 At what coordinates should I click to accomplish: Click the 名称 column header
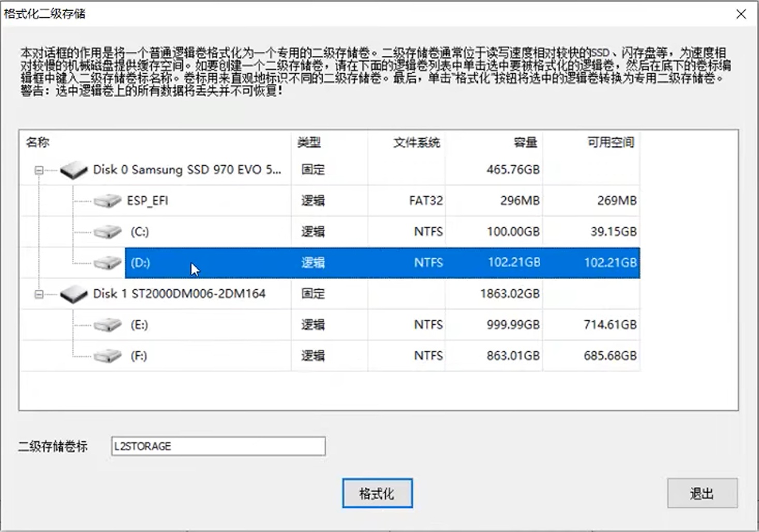point(38,142)
